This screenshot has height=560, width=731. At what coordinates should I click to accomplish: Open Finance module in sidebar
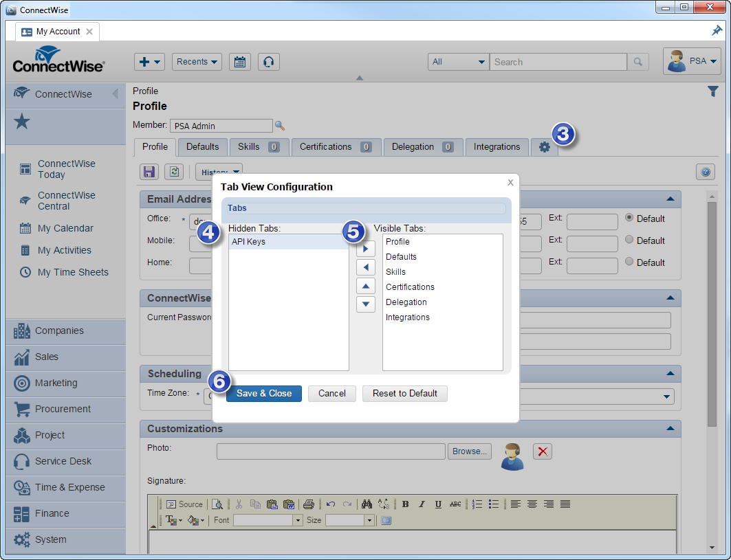[66, 513]
